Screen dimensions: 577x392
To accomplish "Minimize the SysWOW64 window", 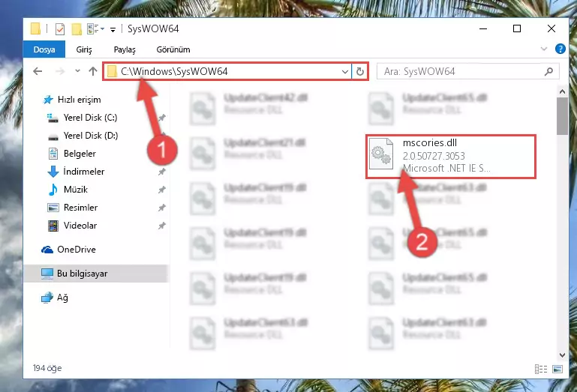I will click(x=483, y=28).
